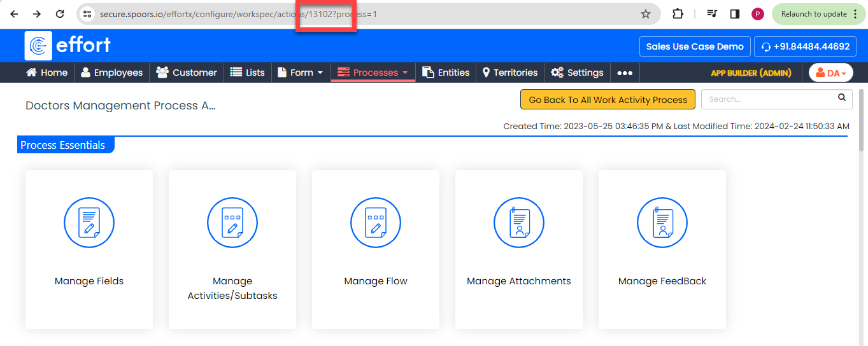Open the Manage Attachments icon
Viewport: 868px width, 346px height.
tap(519, 223)
